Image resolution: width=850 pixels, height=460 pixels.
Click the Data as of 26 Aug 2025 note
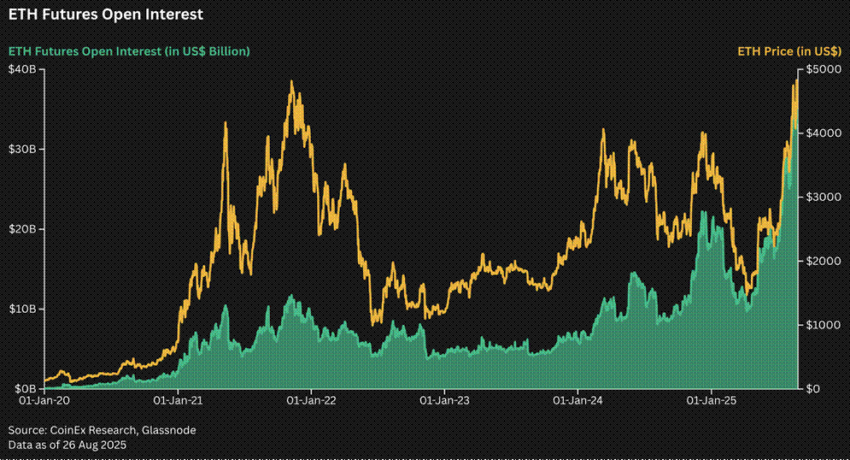[67, 445]
